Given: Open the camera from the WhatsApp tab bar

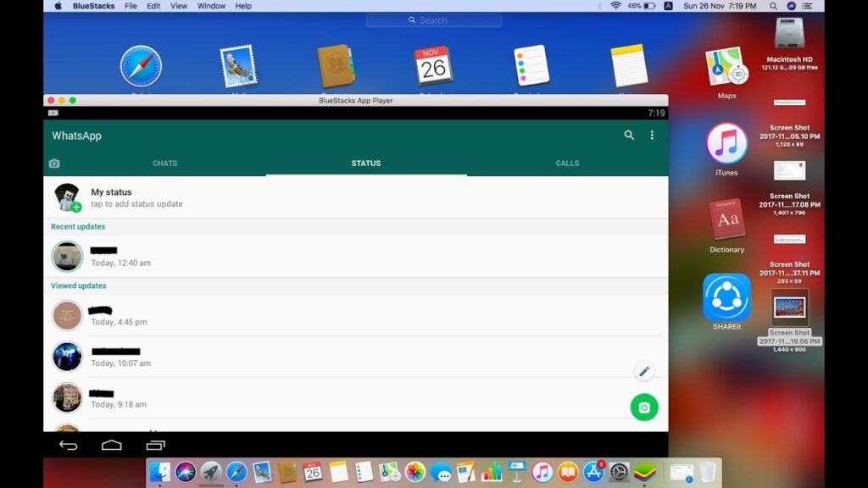Looking at the screenshot, I should click(x=54, y=163).
